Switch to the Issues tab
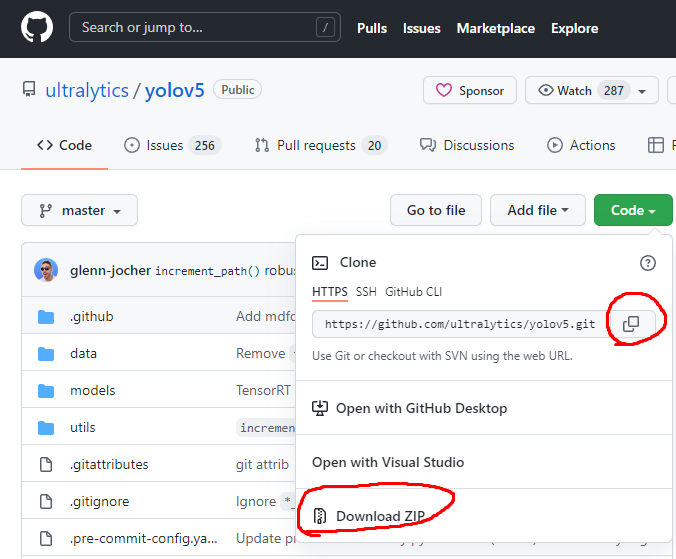 point(172,145)
